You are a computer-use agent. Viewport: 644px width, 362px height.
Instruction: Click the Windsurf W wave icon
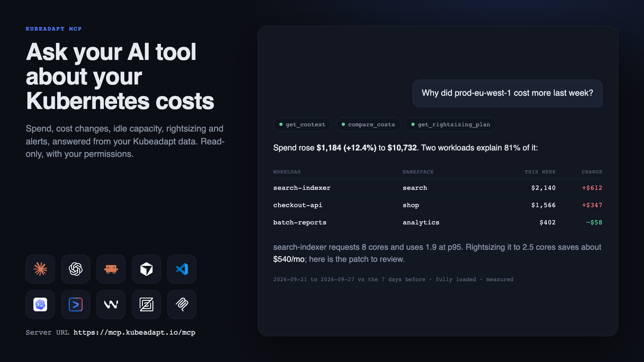pos(111,304)
